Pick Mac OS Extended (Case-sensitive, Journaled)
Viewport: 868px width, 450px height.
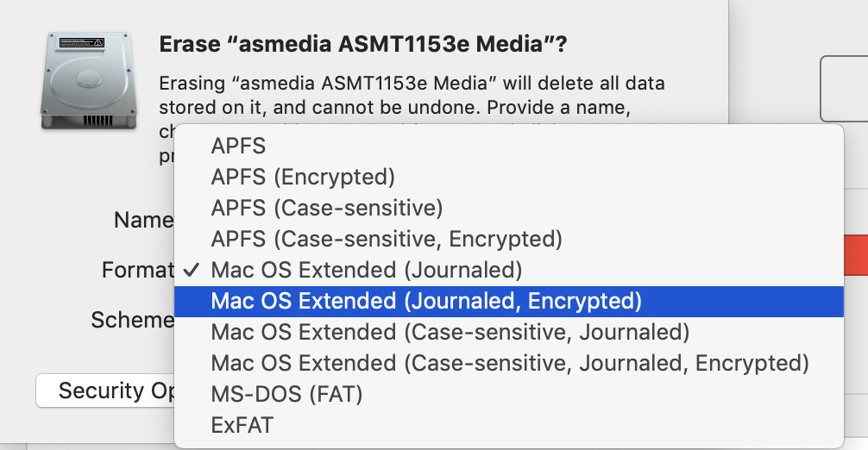450,332
